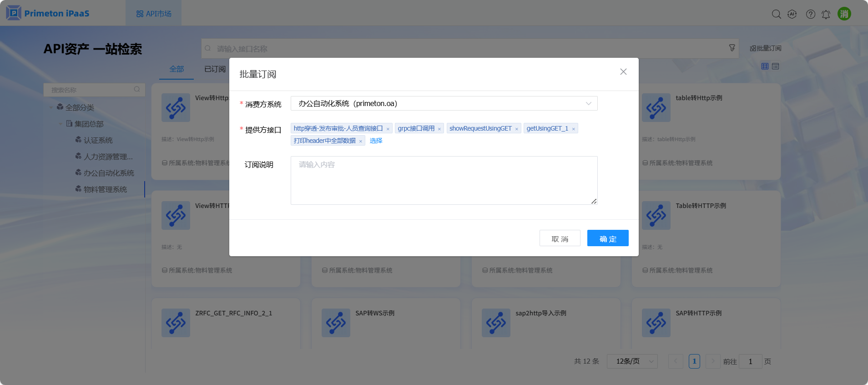The image size is (868, 385).
Task: Collapse the 全部分类 tree node
Action: [51, 107]
